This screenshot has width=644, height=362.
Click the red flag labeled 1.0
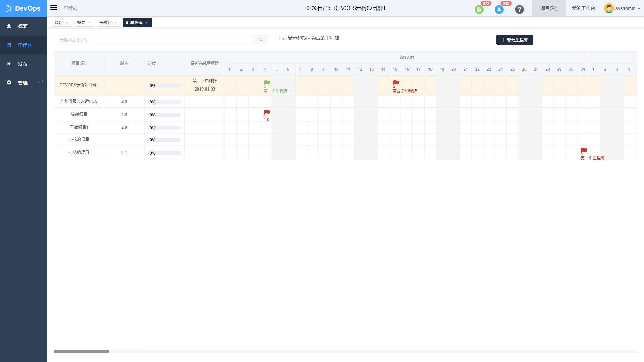pyautogui.click(x=267, y=113)
